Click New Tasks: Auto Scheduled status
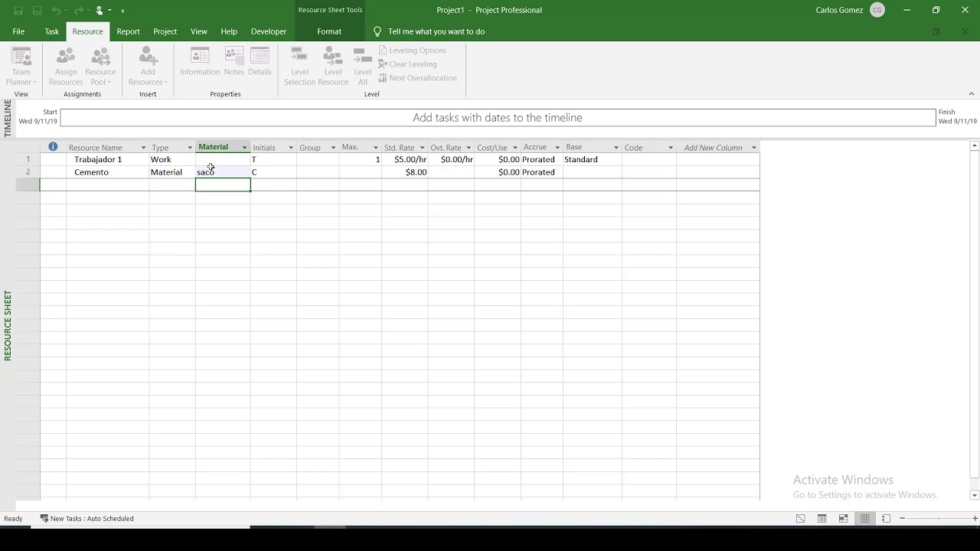 [87, 519]
